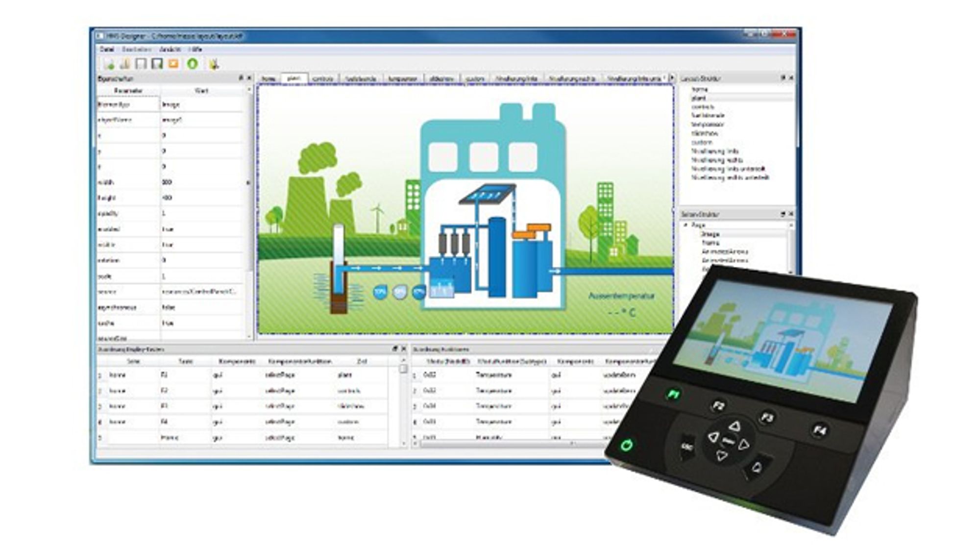980x551 pixels.
Task: Click the yellow broom toolbar icon
Action: (214, 64)
